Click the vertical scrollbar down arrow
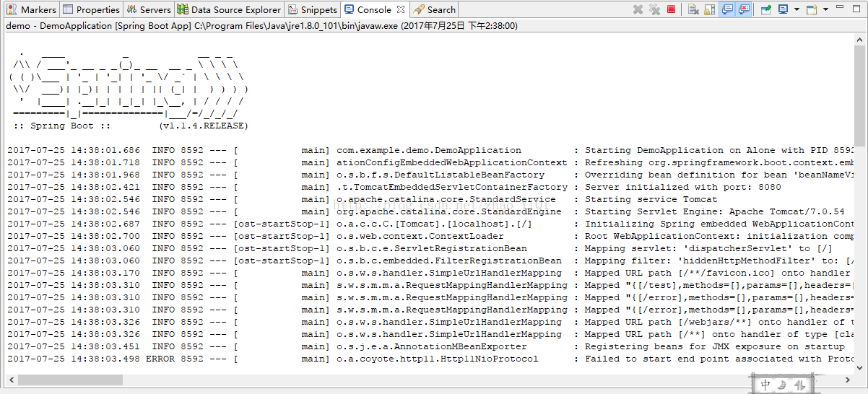This screenshot has width=868, height=394. pyautogui.click(x=861, y=367)
